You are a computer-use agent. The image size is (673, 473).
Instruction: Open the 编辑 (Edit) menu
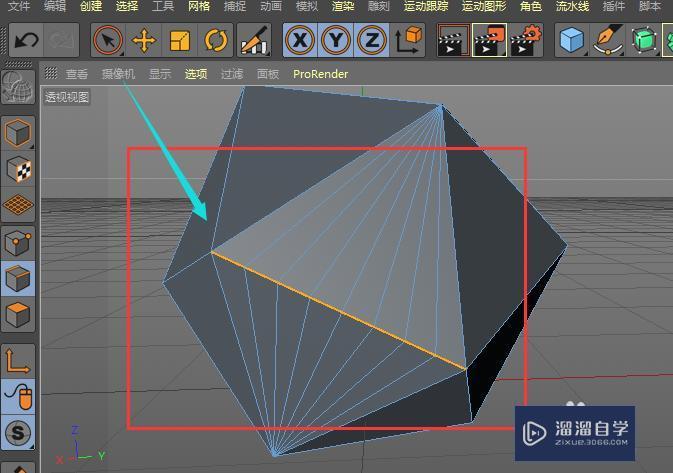(55, 6)
